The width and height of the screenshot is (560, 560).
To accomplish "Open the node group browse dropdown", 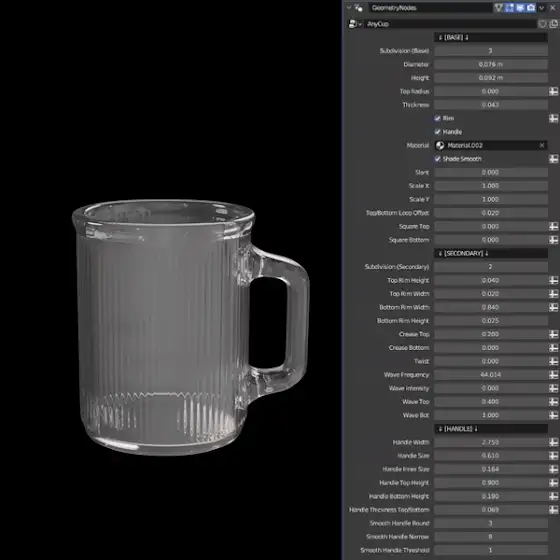I will [355, 24].
